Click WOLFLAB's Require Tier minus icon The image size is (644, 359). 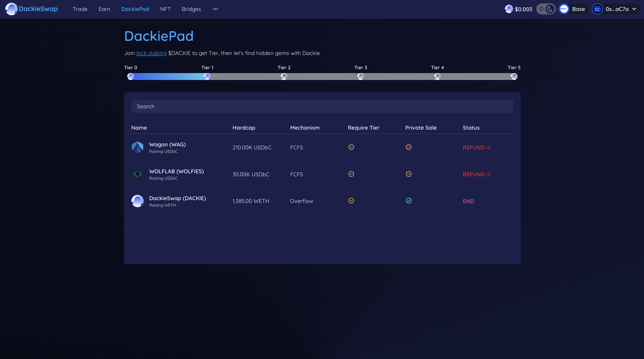[x=351, y=174]
